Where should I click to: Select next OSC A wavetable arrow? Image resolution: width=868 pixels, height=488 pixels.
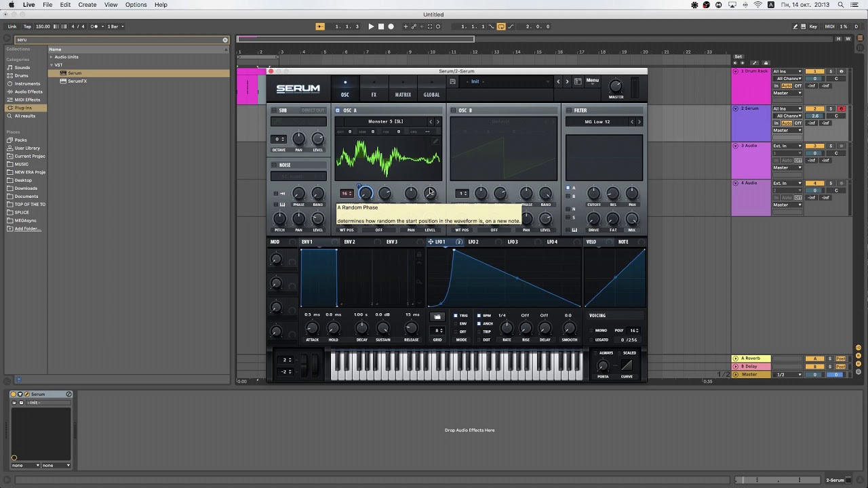coord(437,122)
